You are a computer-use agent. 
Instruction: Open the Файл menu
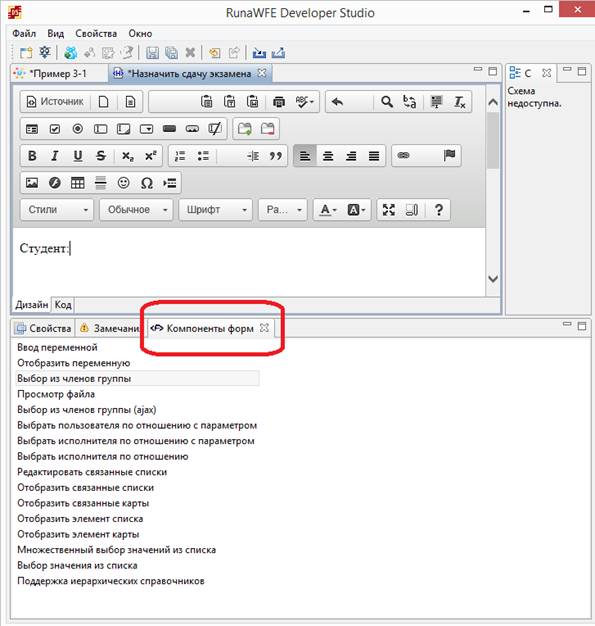(x=24, y=34)
